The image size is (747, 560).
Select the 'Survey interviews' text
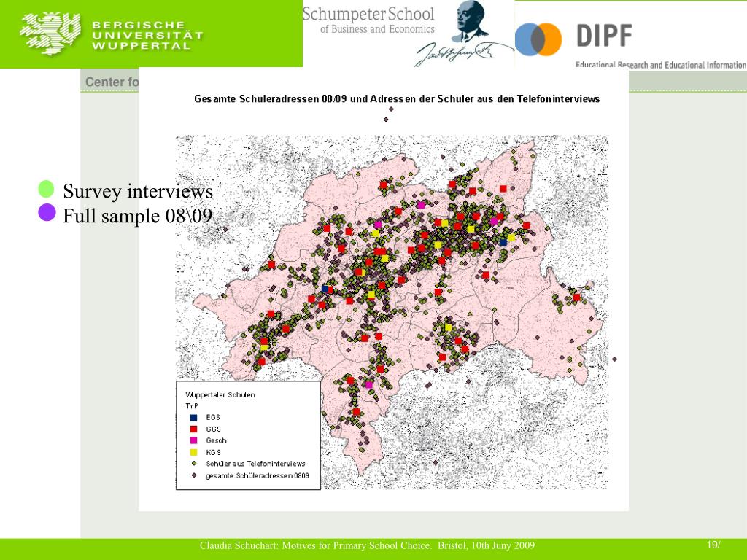138,191
